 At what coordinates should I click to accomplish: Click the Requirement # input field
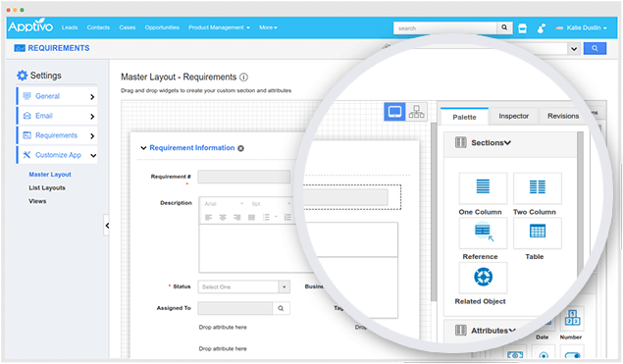pos(244,177)
